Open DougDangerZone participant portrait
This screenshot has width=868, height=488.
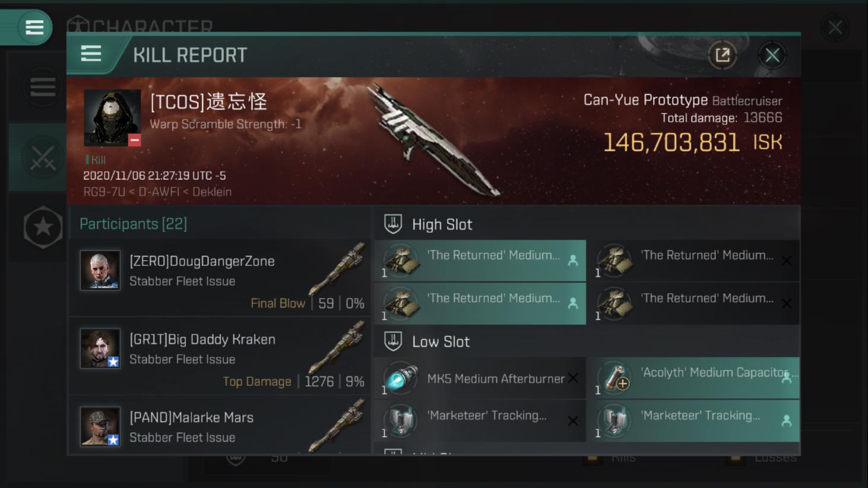coord(100,270)
